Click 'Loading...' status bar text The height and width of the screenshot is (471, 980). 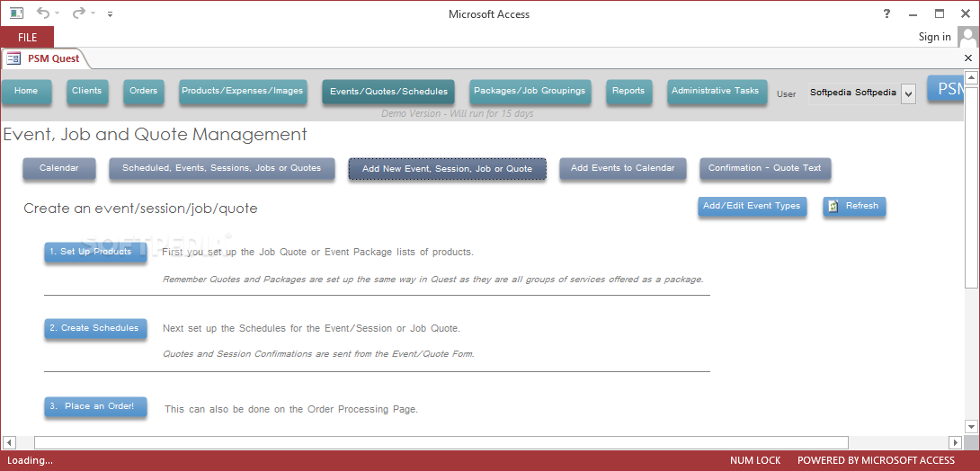[30, 460]
